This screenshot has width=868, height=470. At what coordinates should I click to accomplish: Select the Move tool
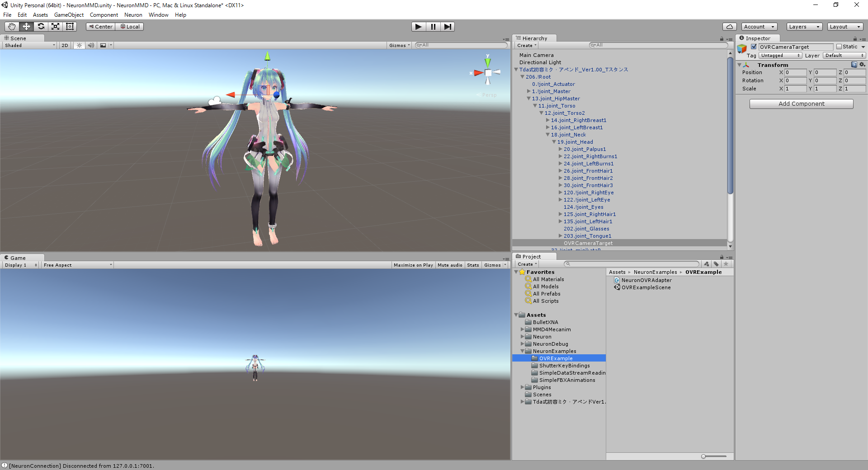[26, 26]
